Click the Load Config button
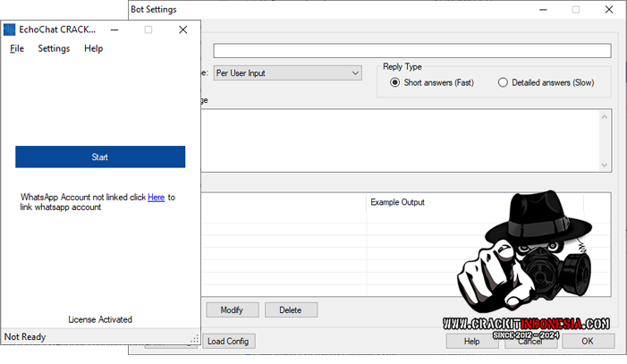This screenshot has width=627, height=364. (x=227, y=341)
